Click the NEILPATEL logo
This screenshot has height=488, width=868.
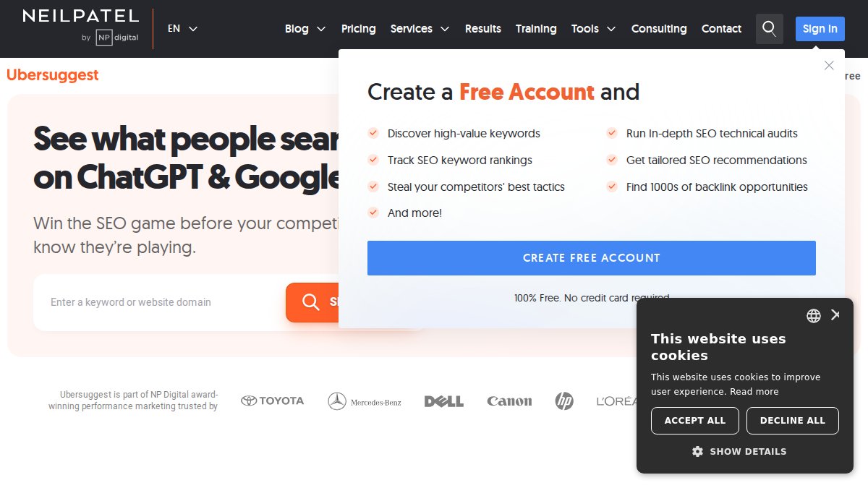(80, 17)
